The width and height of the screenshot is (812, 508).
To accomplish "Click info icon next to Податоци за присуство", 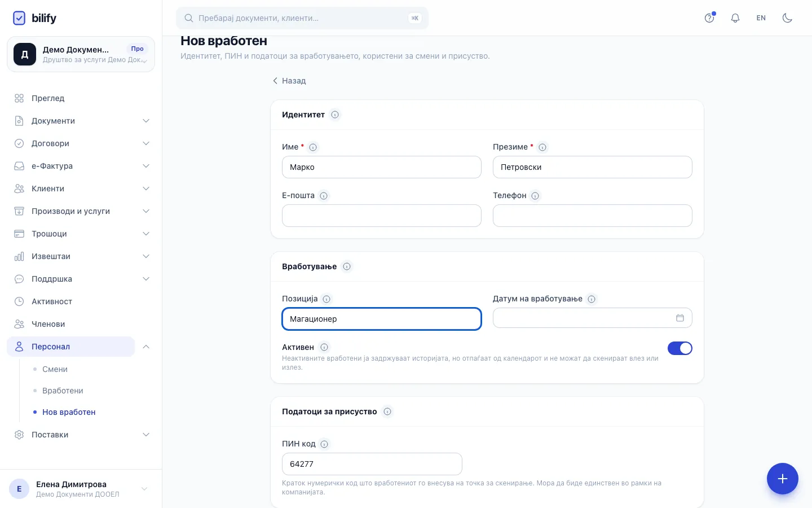I will point(387,411).
